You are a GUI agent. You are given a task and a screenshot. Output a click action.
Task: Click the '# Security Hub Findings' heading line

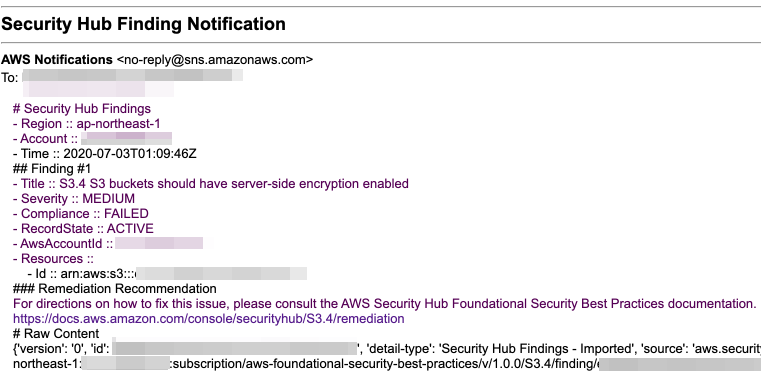(82, 108)
